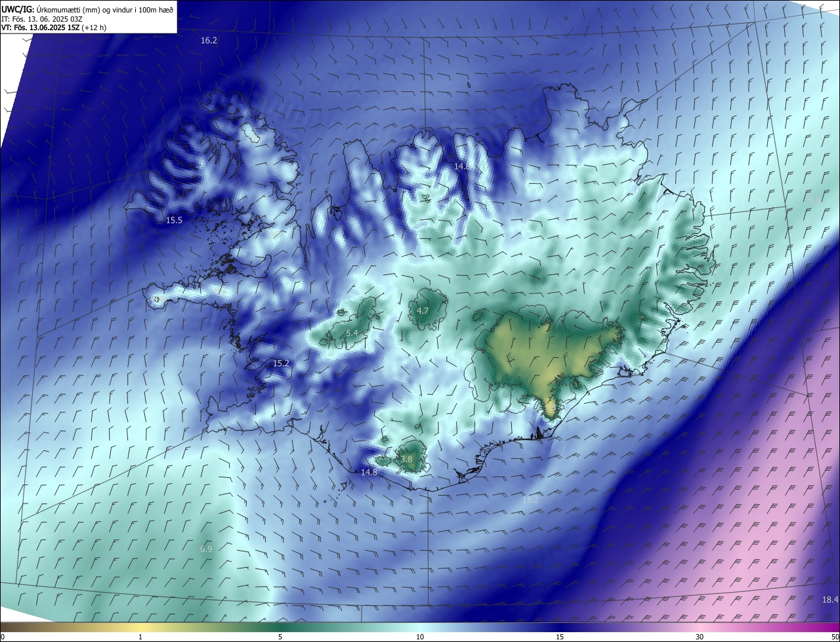Click the 10 tick on the color scale

point(420,637)
